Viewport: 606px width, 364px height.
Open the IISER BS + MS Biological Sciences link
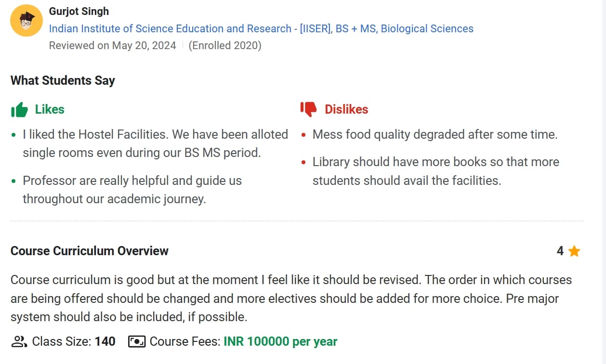(261, 29)
